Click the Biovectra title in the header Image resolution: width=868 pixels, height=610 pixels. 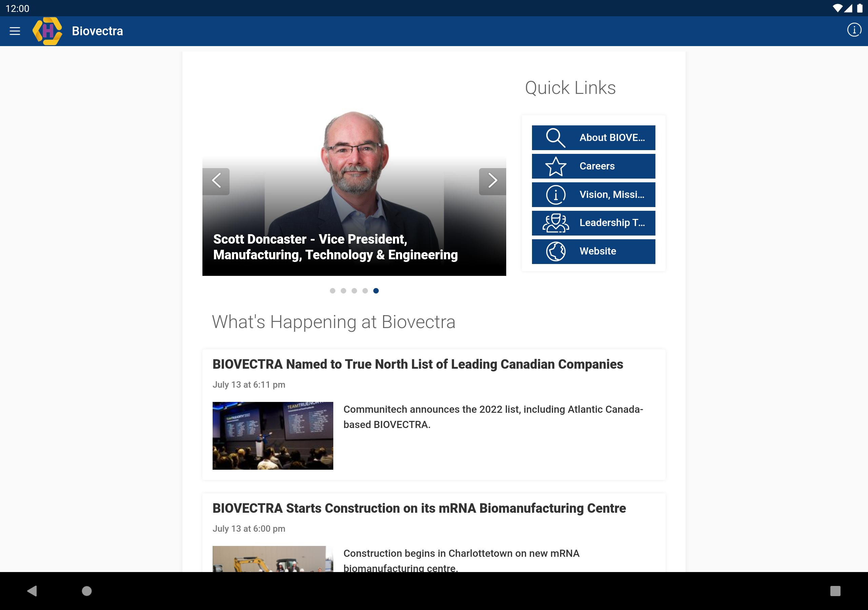97,31
